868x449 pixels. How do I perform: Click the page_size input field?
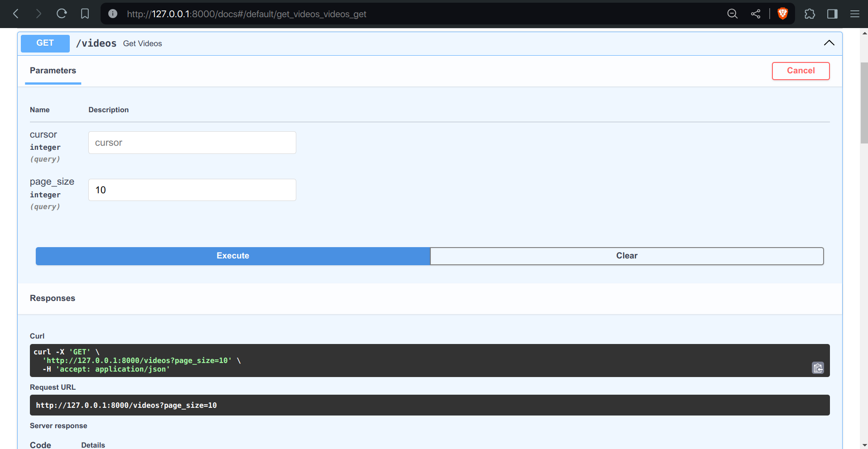(192, 190)
